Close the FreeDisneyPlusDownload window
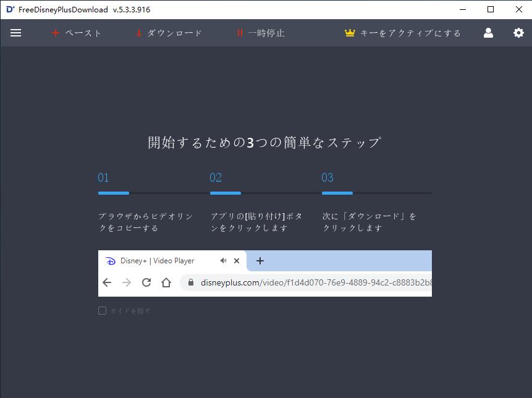 click(519, 9)
